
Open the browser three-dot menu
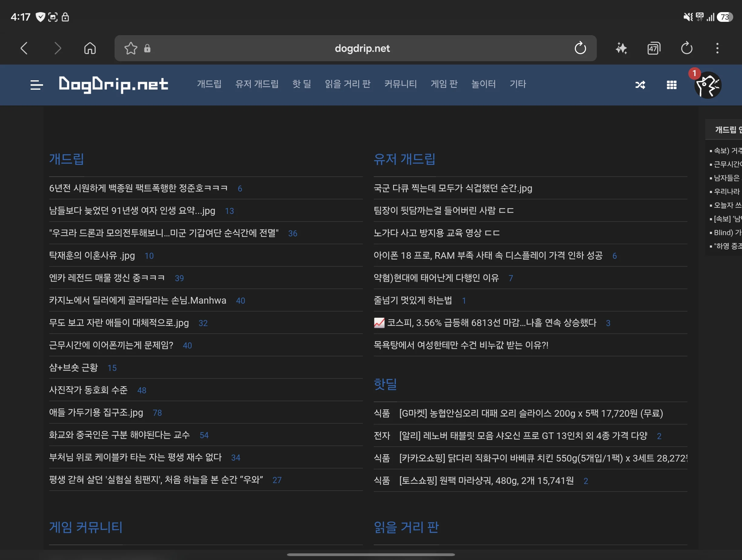[x=717, y=48]
